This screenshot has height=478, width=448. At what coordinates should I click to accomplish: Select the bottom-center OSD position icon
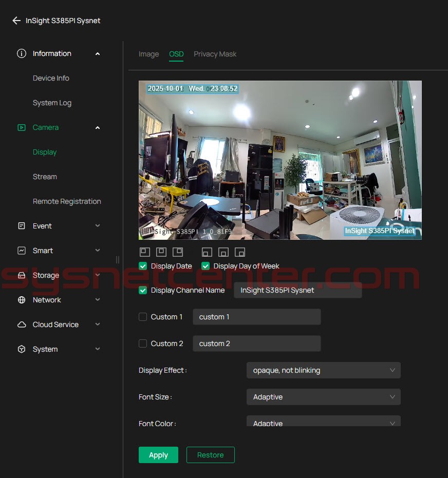coord(223,252)
